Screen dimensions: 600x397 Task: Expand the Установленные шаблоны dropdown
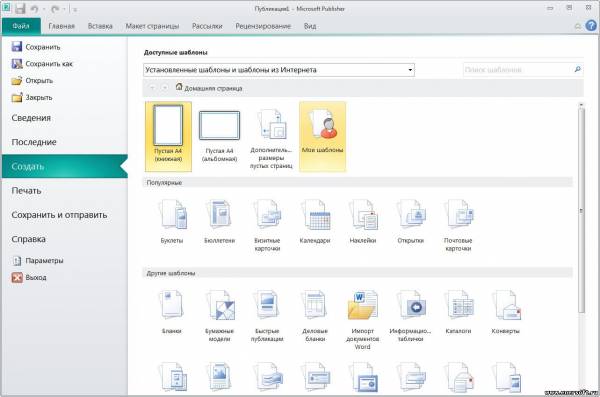tap(410, 70)
